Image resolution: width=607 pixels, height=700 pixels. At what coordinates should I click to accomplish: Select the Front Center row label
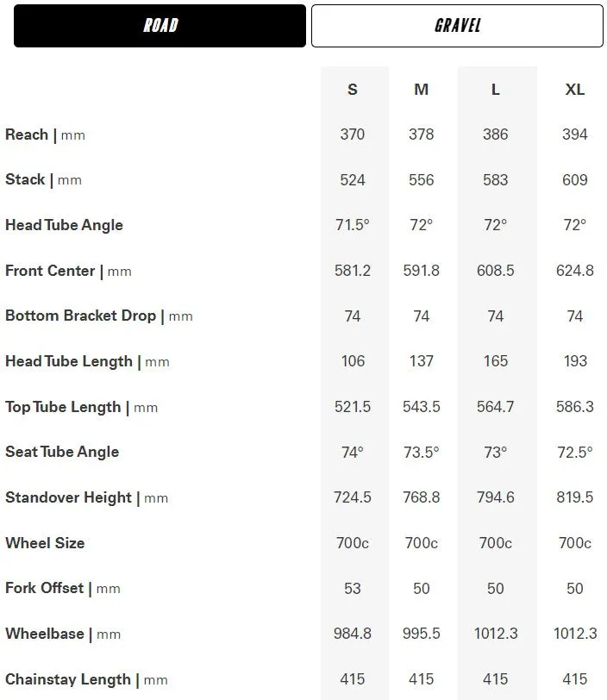[x=68, y=271]
